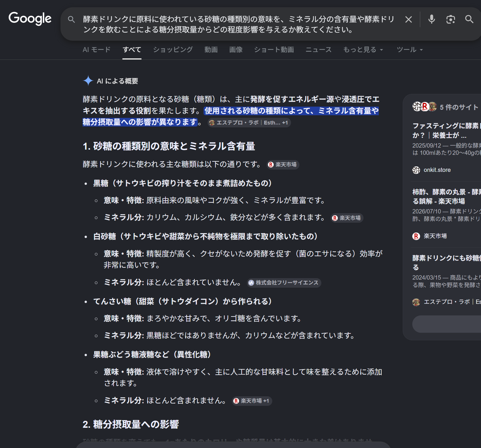The image size is (481, 448).
Task: Click heading 2. 糖分摂取量への影響
Action: click(x=131, y=424)
